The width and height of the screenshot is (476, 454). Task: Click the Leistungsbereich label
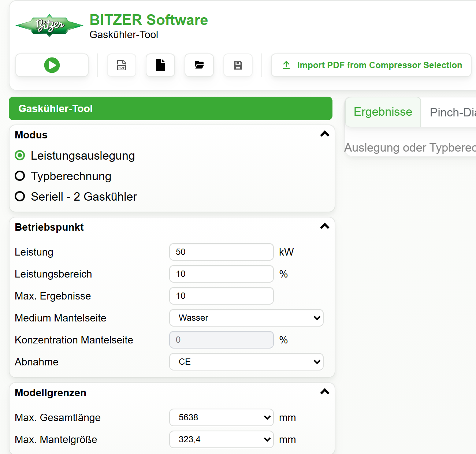[53, 274]
